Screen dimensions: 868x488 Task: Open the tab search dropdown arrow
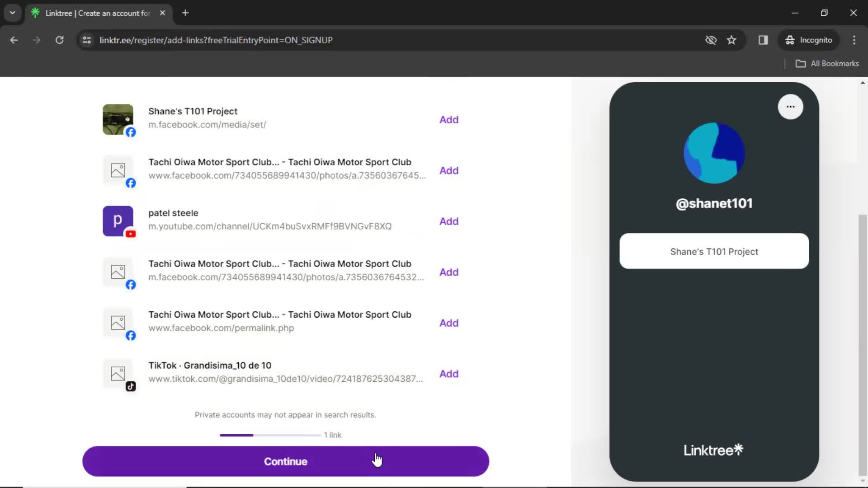13,13
